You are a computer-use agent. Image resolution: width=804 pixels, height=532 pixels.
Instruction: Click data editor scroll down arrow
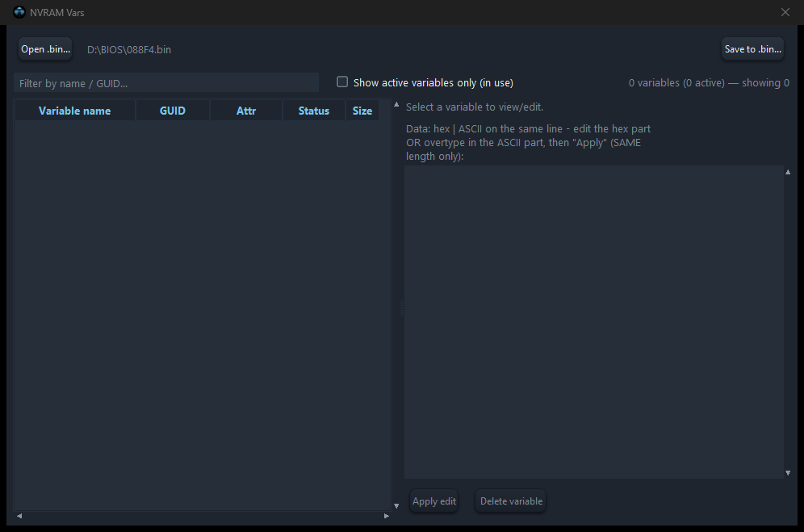[788, 473]
